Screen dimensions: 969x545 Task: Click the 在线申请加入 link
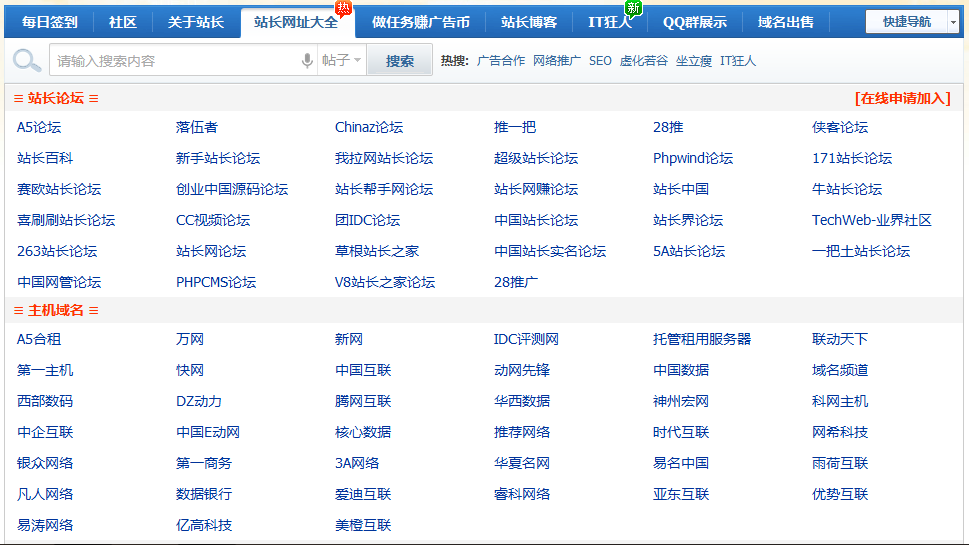(903, 98)
